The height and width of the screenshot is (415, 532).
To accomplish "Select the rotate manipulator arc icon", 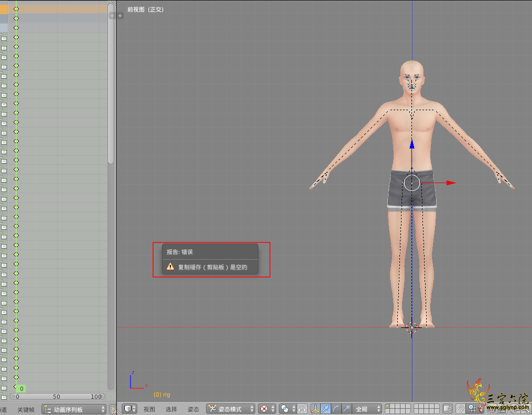I will tap(336, 409).
